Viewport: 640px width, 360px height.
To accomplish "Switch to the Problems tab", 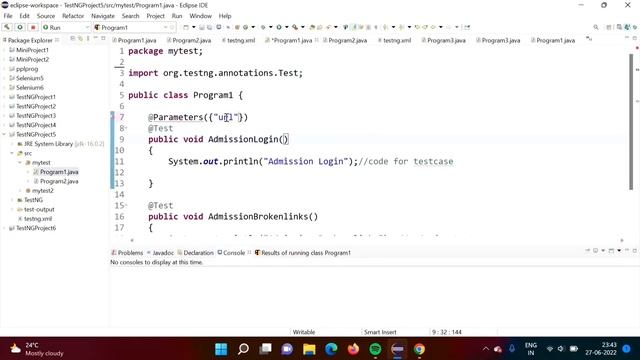I will [x=127, y=253].
